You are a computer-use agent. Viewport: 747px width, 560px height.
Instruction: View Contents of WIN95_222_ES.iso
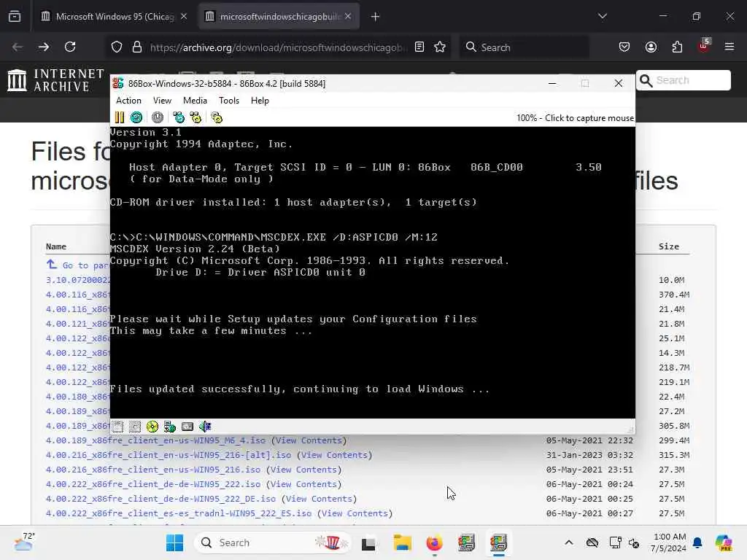[355, 513]
